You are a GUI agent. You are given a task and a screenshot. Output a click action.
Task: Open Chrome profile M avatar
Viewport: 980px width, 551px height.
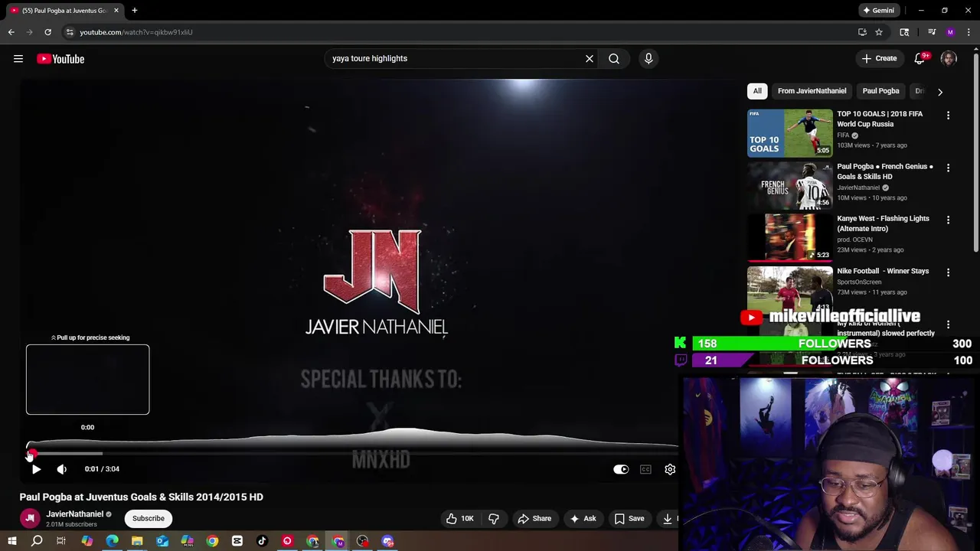coord(950,32)
